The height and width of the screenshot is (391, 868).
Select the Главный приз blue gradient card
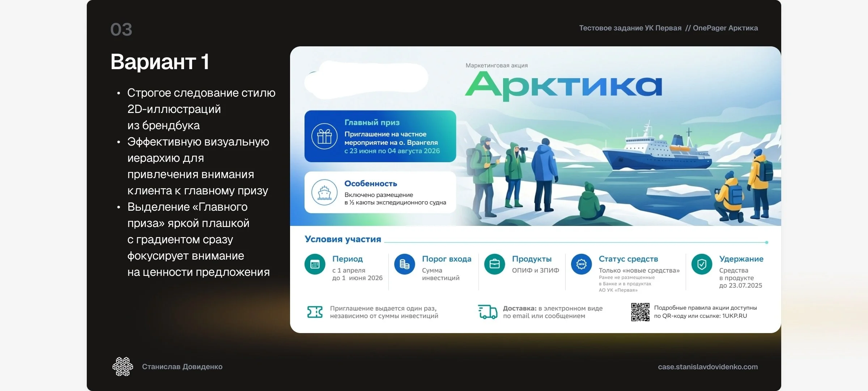(x=380, y=136)
